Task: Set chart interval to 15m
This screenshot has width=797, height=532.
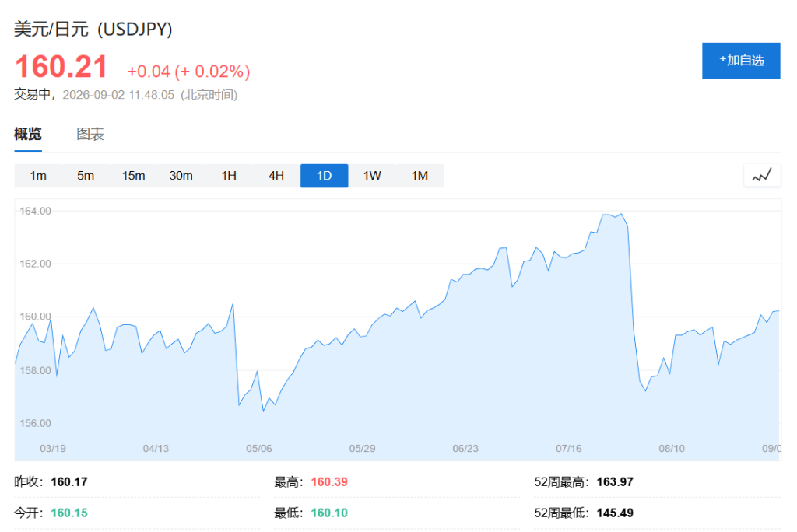Action: click(x=133, y=176)
